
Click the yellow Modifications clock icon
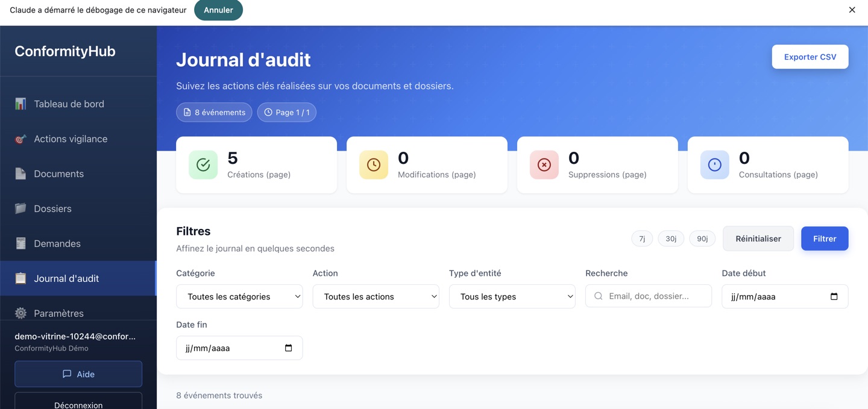[374, 165]
